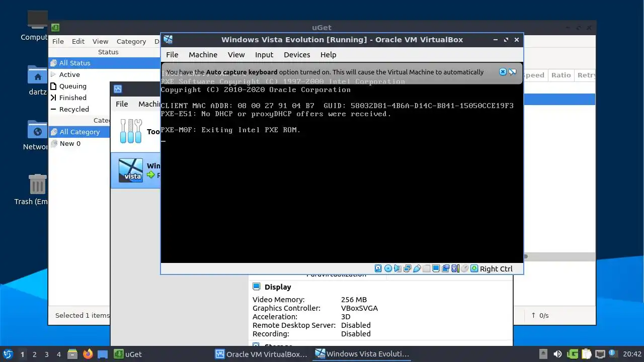Open Edit menu in uGet window
644x362 pixels.
click(78, 41)
